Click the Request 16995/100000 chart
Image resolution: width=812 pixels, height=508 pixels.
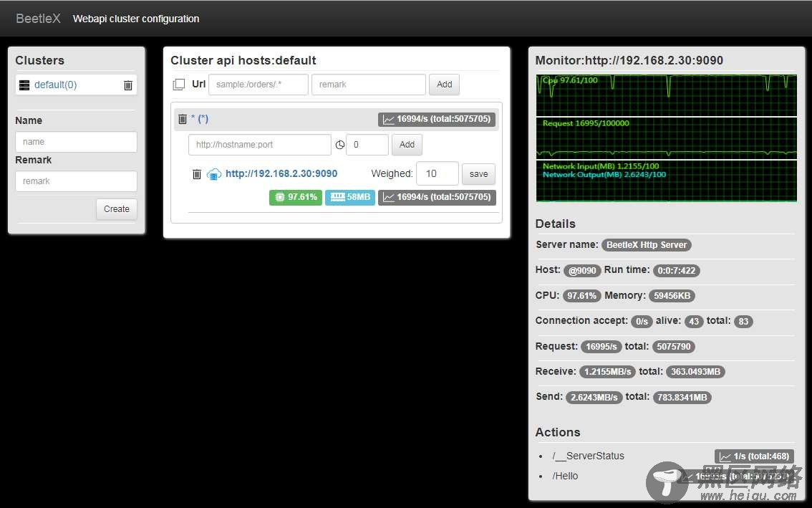pos(667,138)
